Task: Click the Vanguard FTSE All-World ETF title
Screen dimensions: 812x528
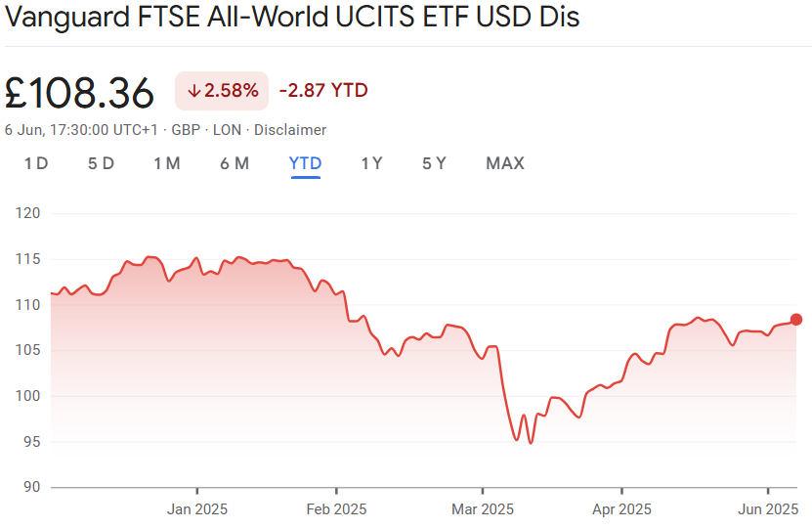Action: [293, 20]
